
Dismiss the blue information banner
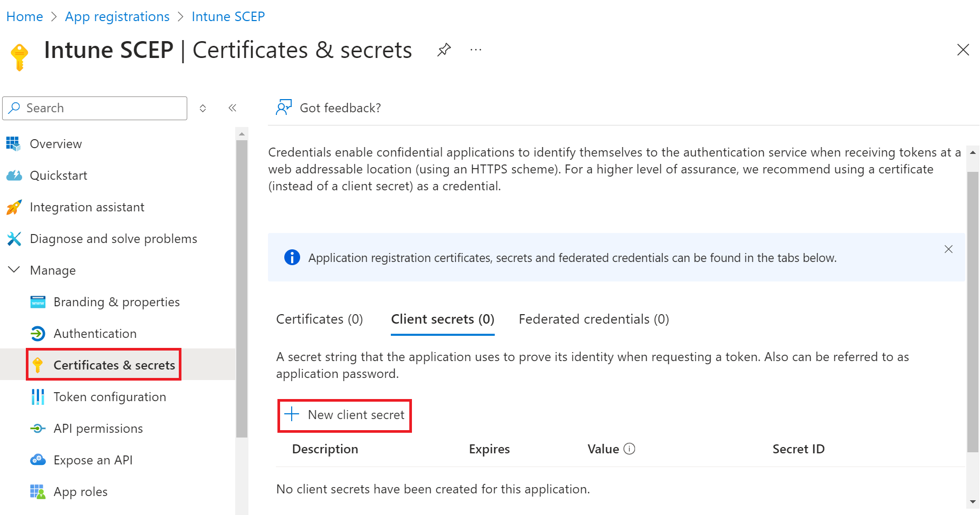pos(948,249)
